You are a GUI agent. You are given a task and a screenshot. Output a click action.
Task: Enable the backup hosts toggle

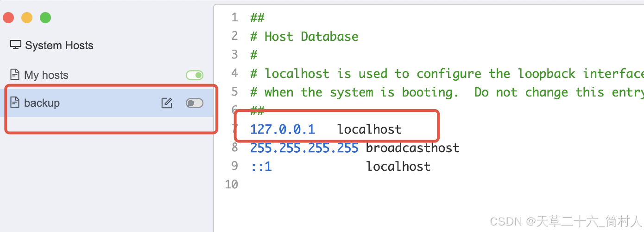click(x=195, y=103)
